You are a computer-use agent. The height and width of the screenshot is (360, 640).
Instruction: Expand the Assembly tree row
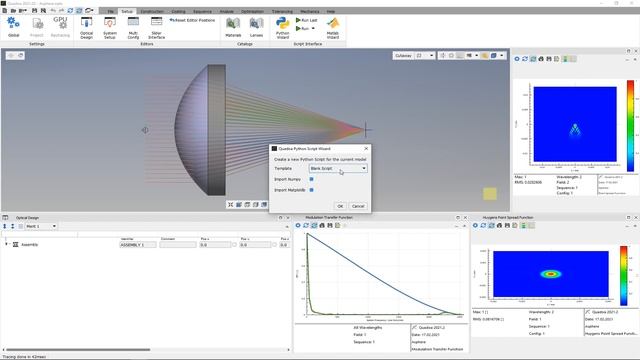(x=6, y=244)
